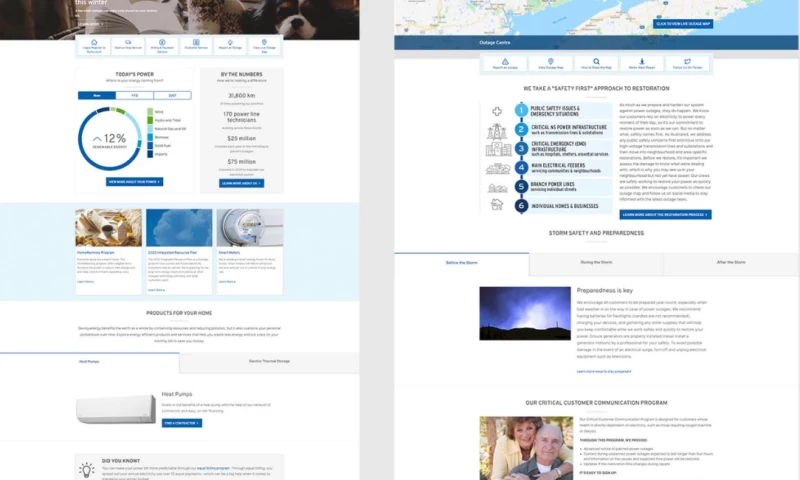Viewport: 800px width, 480px height.
Task: Click the Biomass legend swatch
Action: pos(150,137)
